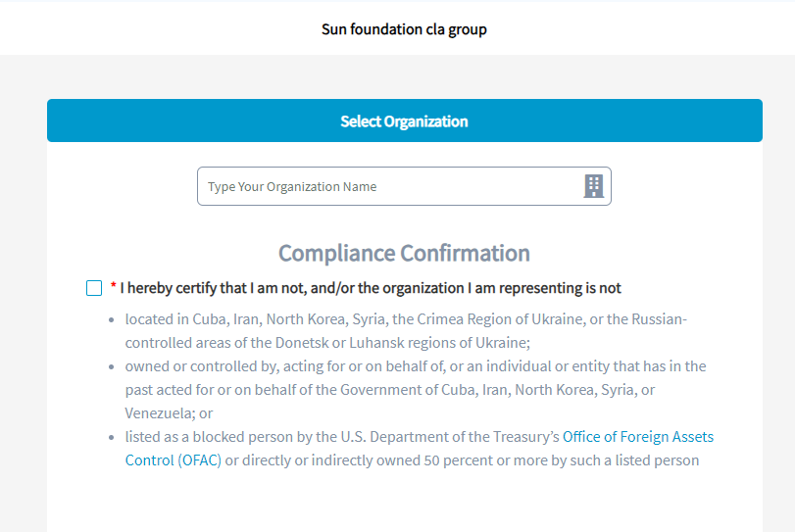Open the Office of Foreign Assets link

(x=637, y=437)
